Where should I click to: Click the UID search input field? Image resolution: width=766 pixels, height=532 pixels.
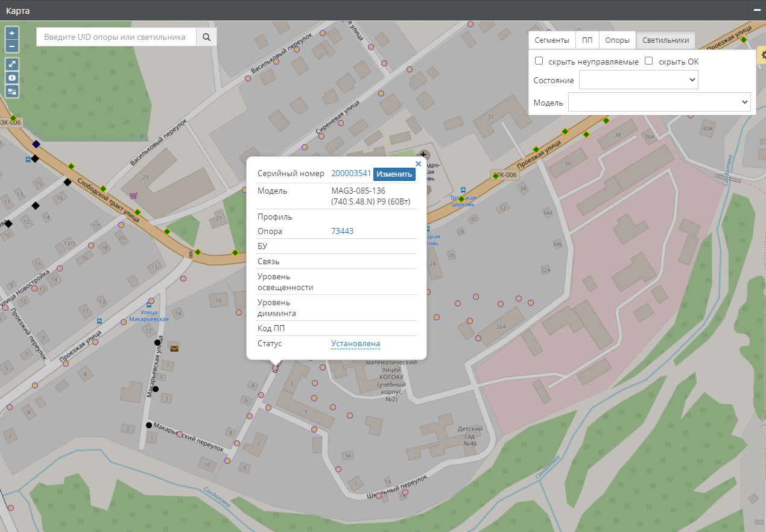(116, 37)
